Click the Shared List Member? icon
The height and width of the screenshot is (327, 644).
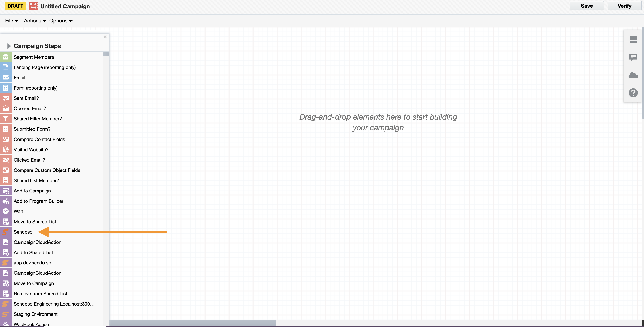coord(6,180)
